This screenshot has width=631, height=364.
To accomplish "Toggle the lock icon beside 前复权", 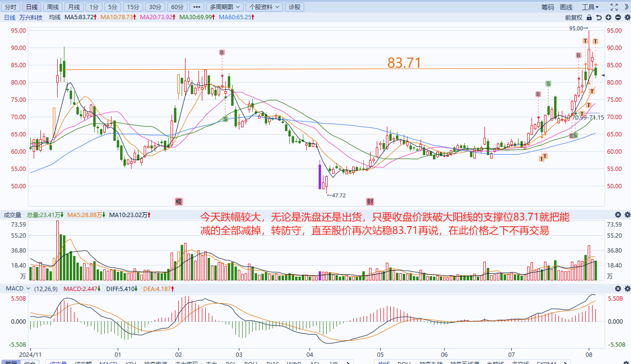I will (589, 17).
